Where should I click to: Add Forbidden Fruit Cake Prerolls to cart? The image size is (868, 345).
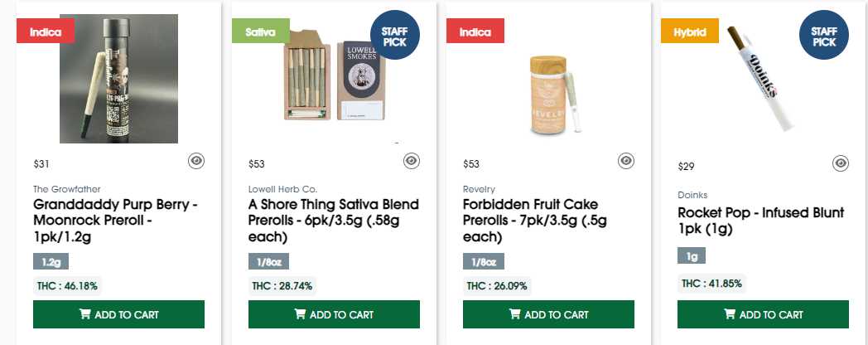548,314
